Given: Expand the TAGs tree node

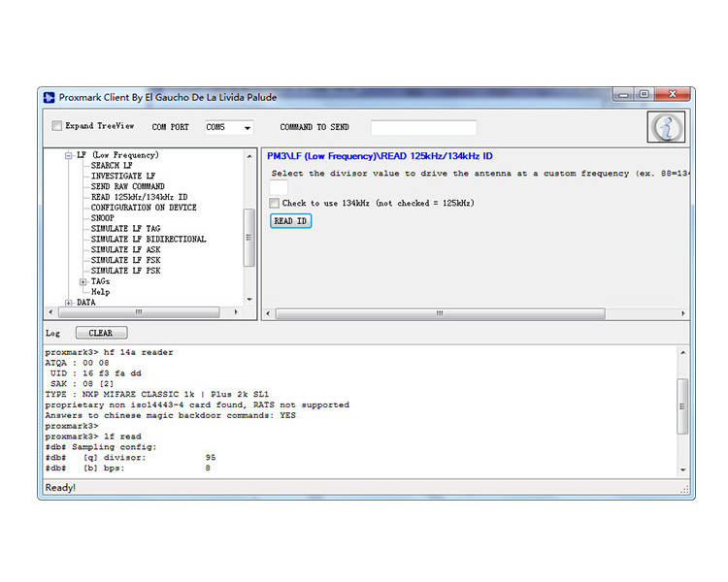Looking at the screenshot, I should click(83, 281).
